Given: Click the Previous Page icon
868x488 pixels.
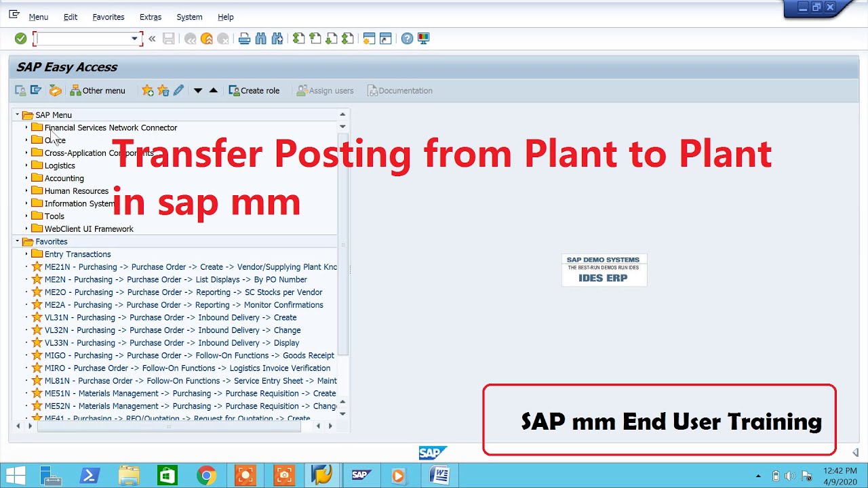Looking at the screenshot, I should [x=315, y=39].
